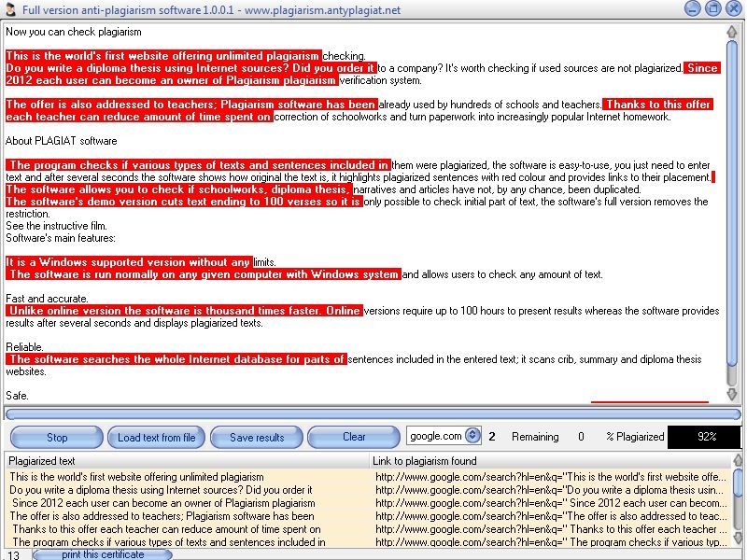Open Google link for 'The offer is also addressed'
Viewport: 747px width, 560px height.
551,516
